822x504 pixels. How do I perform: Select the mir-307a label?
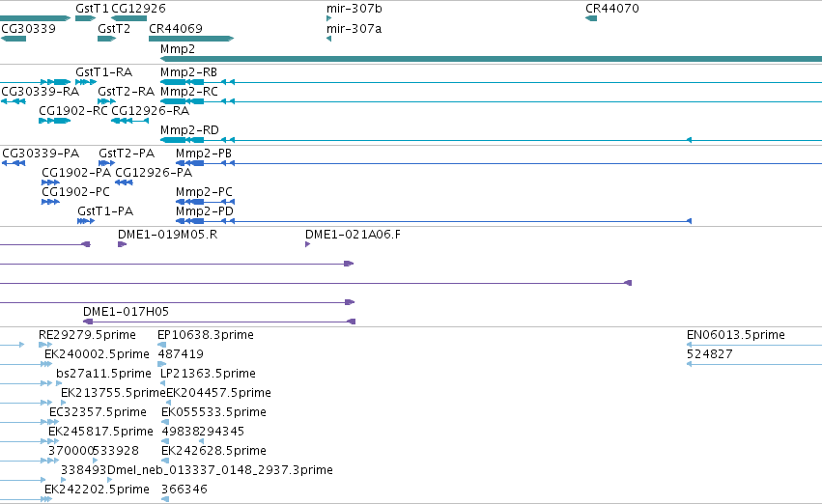click(354, 28)
